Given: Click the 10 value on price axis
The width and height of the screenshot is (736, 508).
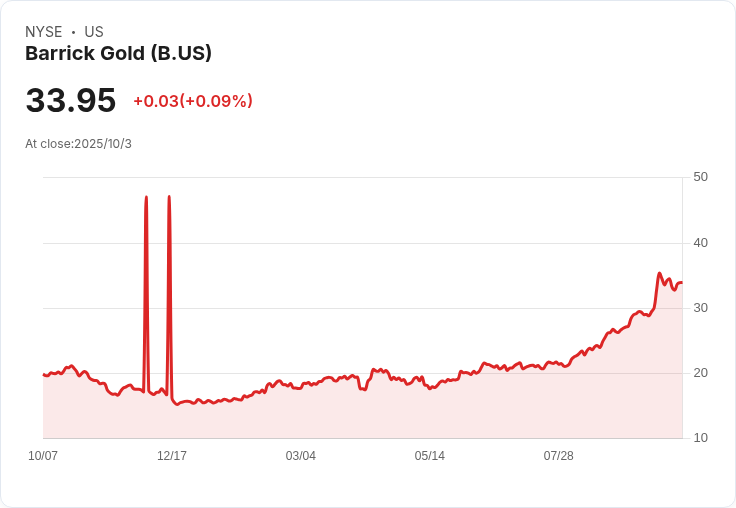Looking at the screenshot, I should 700,438.
